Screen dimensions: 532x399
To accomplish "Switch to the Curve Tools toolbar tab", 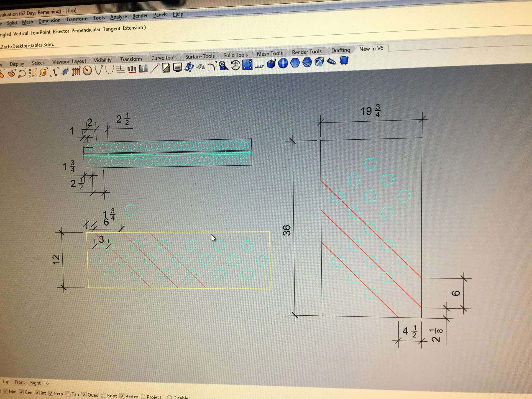I will [164, 58].
